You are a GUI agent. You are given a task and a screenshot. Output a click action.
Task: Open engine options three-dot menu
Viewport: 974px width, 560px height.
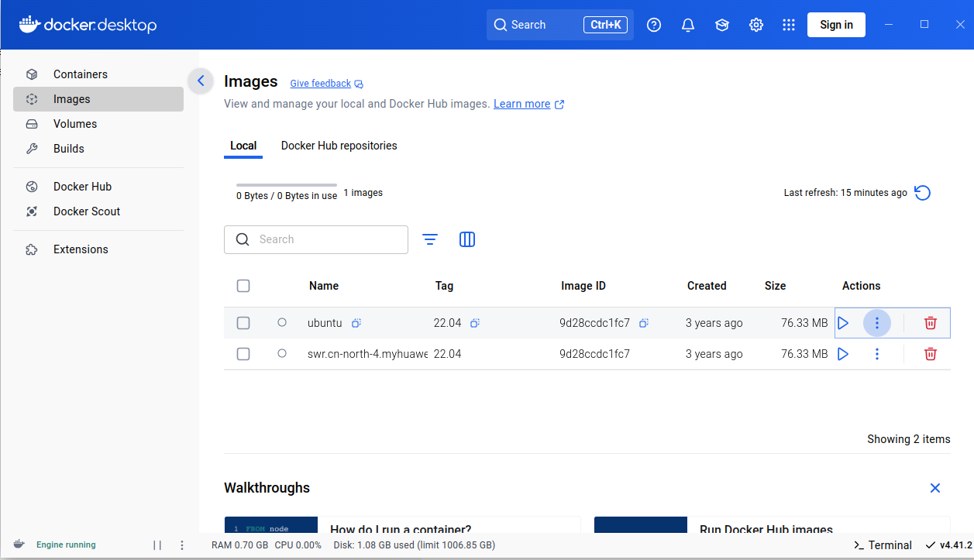coord(182,545)
